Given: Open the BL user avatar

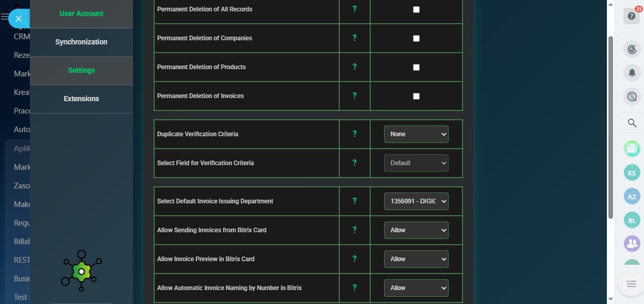Looking at the screenshot, I should [x=632, y=220].
